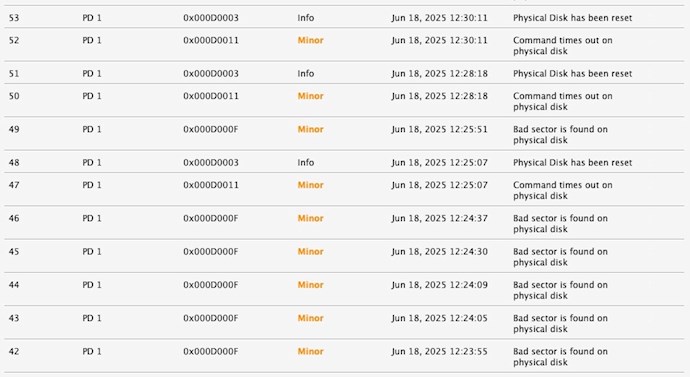Select event row number 53
The image size is (690, 377).
pos(345,18)
